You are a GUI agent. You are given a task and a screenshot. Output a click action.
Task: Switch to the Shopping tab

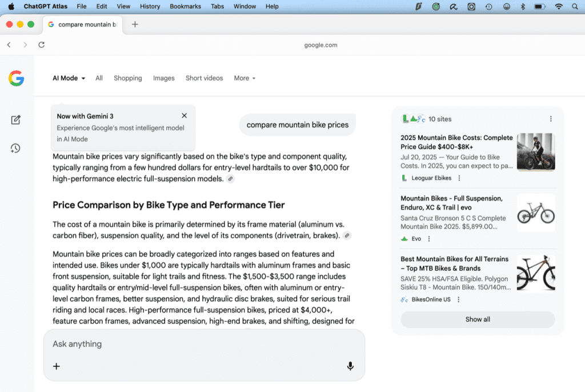(x=127, y=78)
